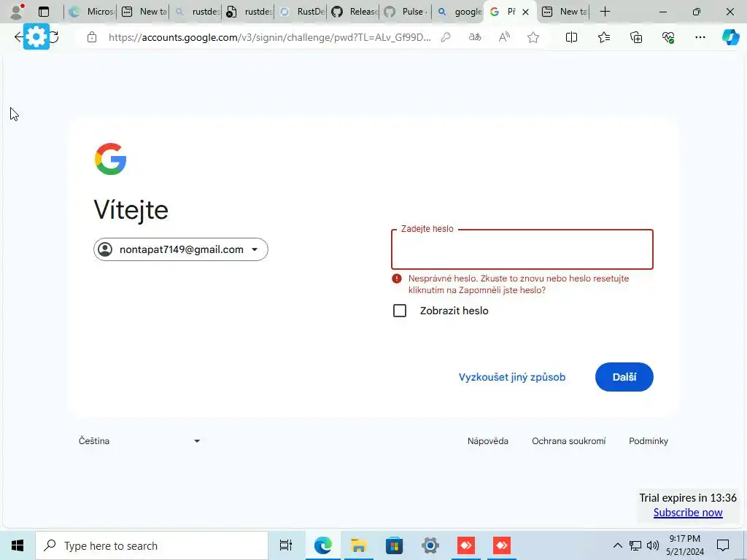The image size is (747, 560).
Task: Open the volume tray icon
Action: point(653,545)
